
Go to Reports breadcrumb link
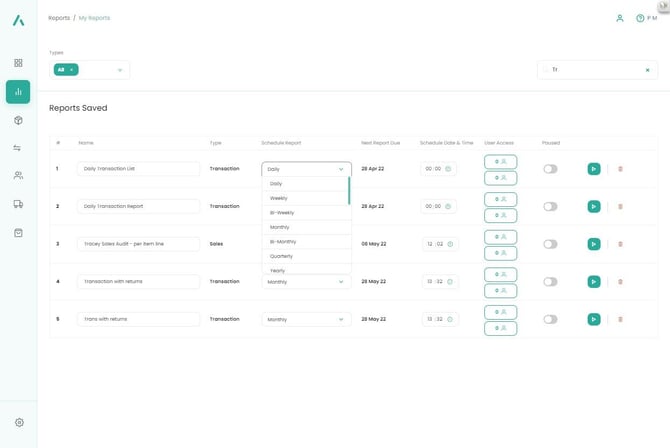58,18
